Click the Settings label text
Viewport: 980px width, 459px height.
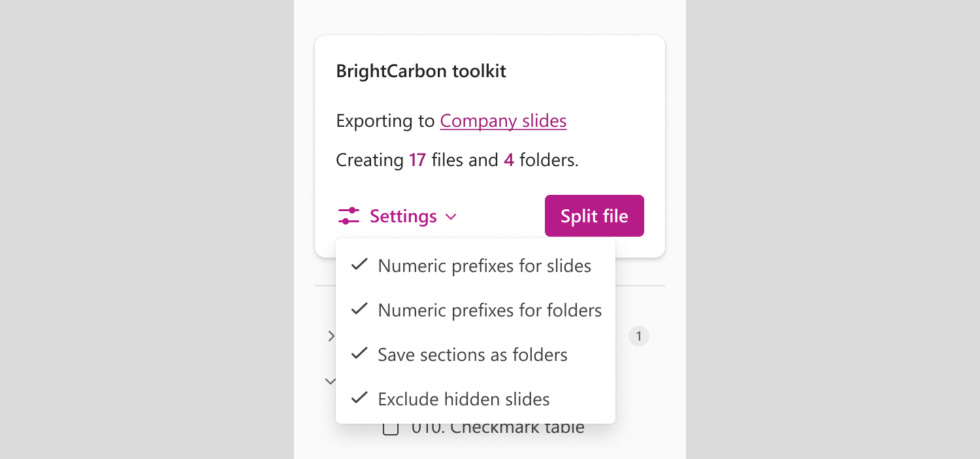(x=403, y=216)
